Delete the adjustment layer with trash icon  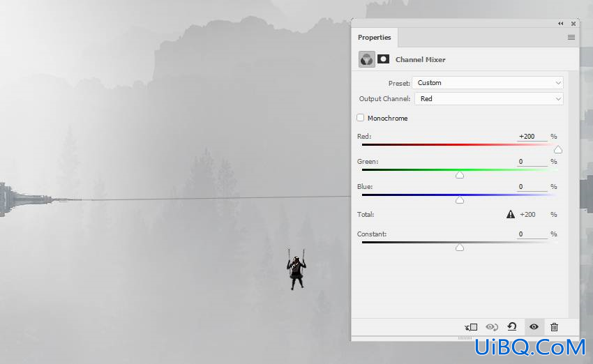tap(554, 327)
